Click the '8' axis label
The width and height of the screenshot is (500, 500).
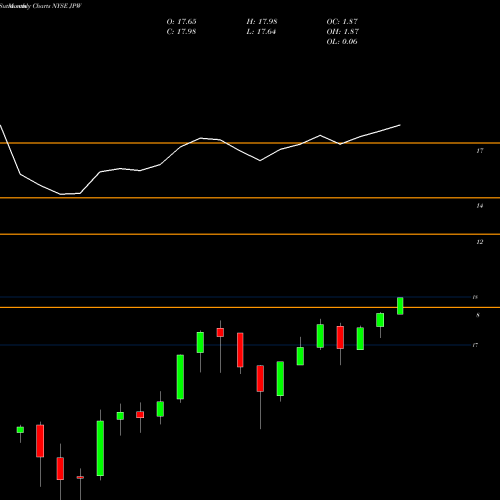pyautogui.click(x=478, y=315)
